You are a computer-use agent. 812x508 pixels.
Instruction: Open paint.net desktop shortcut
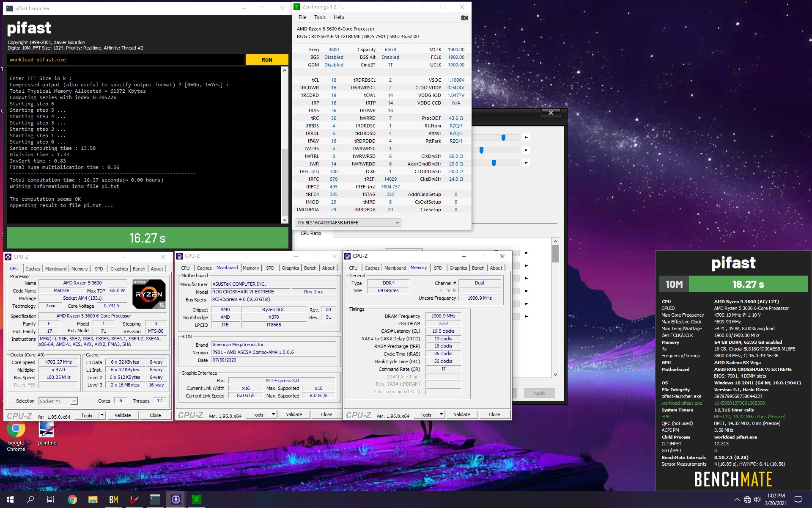47,433
